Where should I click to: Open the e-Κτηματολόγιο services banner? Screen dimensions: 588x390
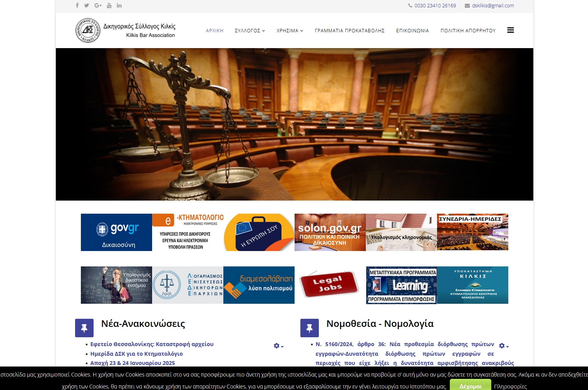[188, 233]
